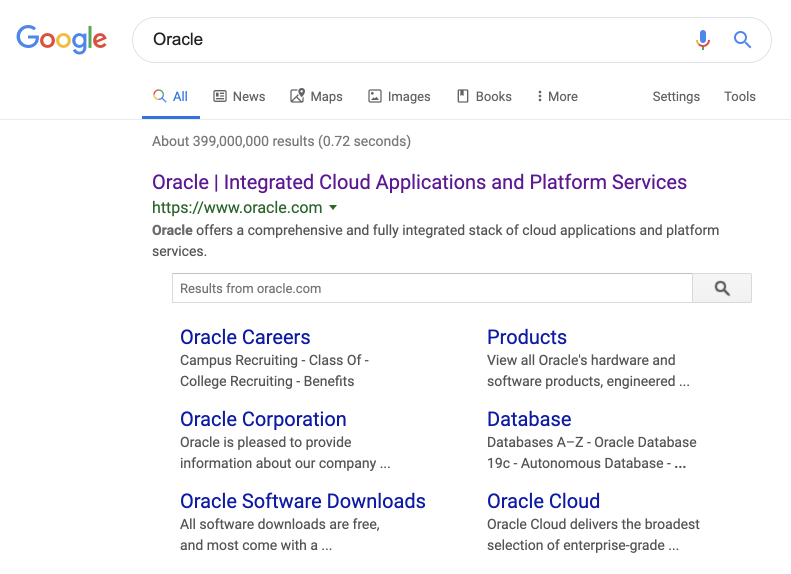Open the Oracle Corporation sitelink
The image size is (791, 574).
(263, 419)
